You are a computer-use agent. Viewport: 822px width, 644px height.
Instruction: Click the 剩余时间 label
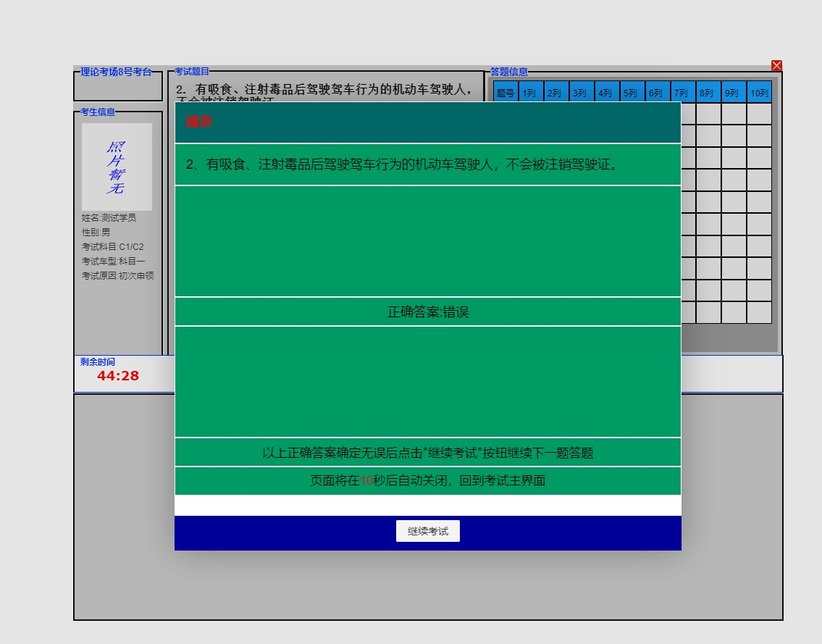98,362
